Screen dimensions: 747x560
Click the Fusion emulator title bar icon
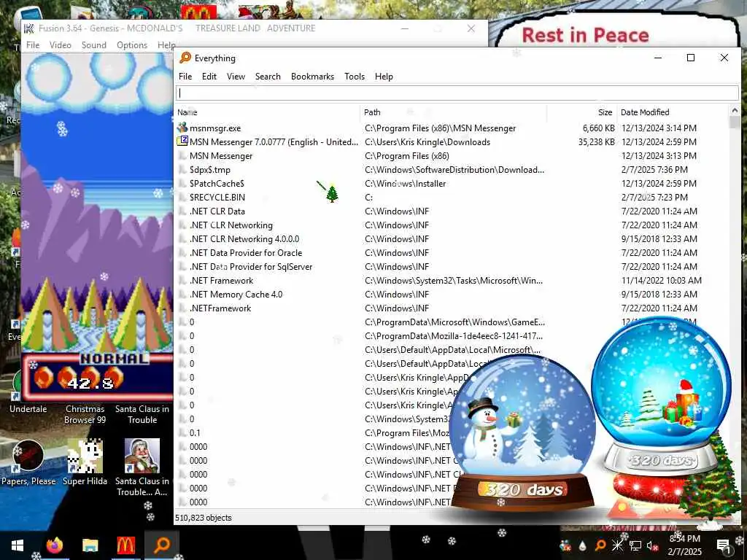[29, 28]
